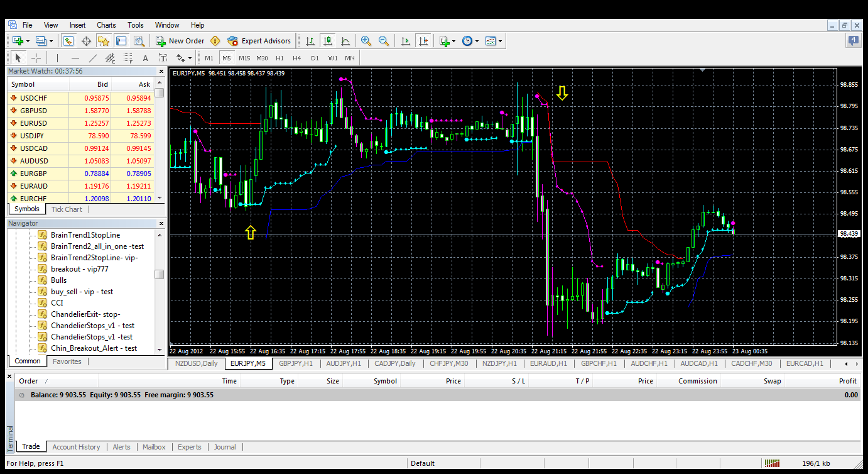Open the Journal terminal tab

(225, 447)
